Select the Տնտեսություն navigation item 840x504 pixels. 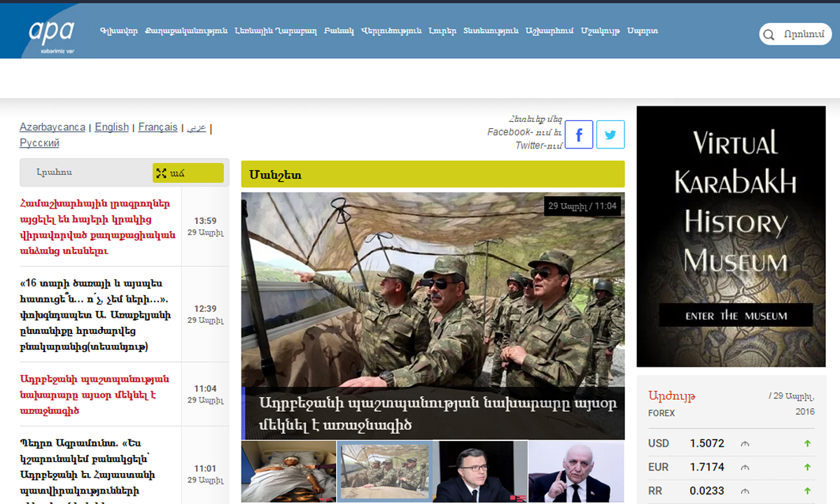coord(491,31)
